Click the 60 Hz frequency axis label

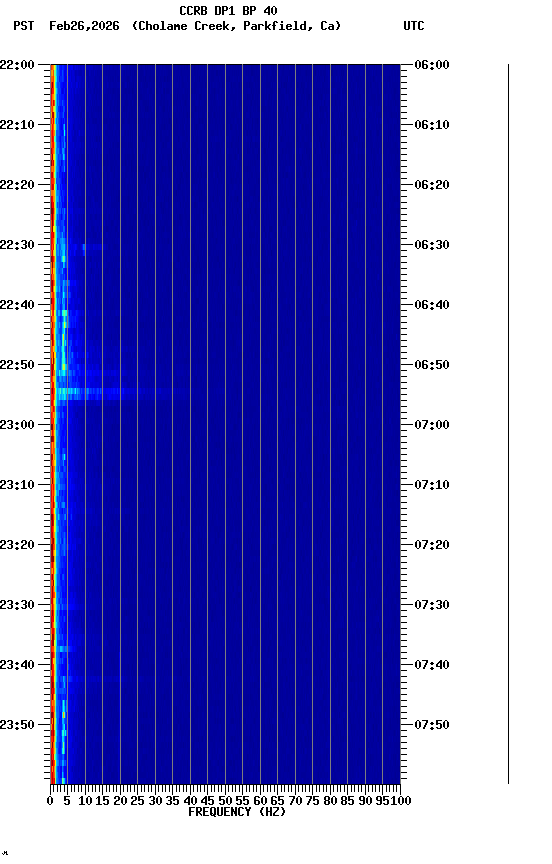coord(260,801)
